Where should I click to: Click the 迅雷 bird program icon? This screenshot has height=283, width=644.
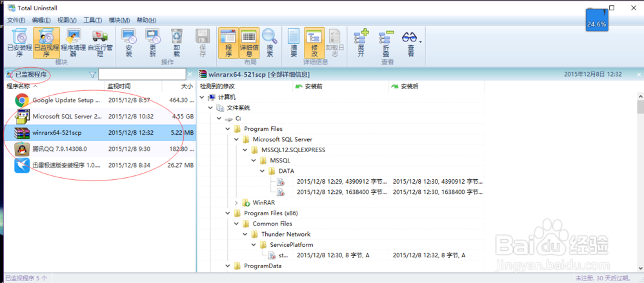click(x=22, y=165)
